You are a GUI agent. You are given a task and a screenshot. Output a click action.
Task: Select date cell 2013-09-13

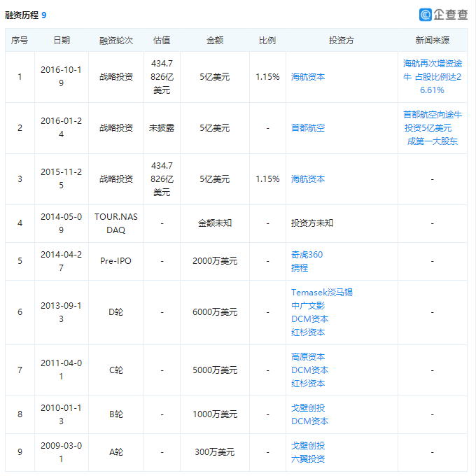[x=62, y=312]
